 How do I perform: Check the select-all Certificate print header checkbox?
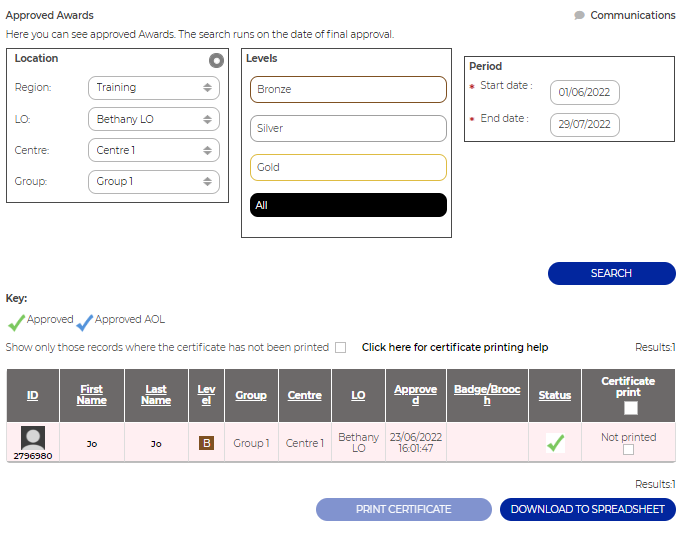click(x=628, y=408)
